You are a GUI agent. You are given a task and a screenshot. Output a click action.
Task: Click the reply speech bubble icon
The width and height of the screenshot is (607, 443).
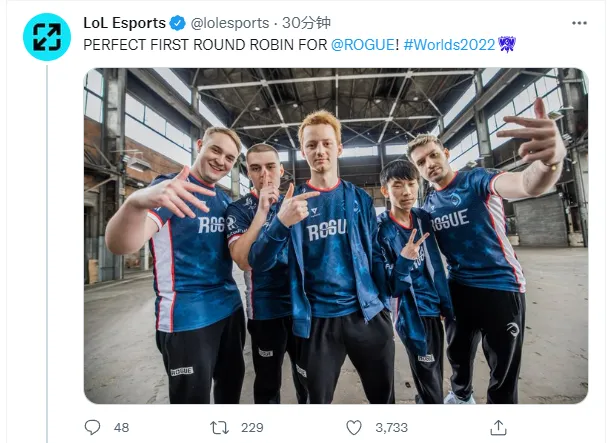pyautogui.click(x=92, y=428)
